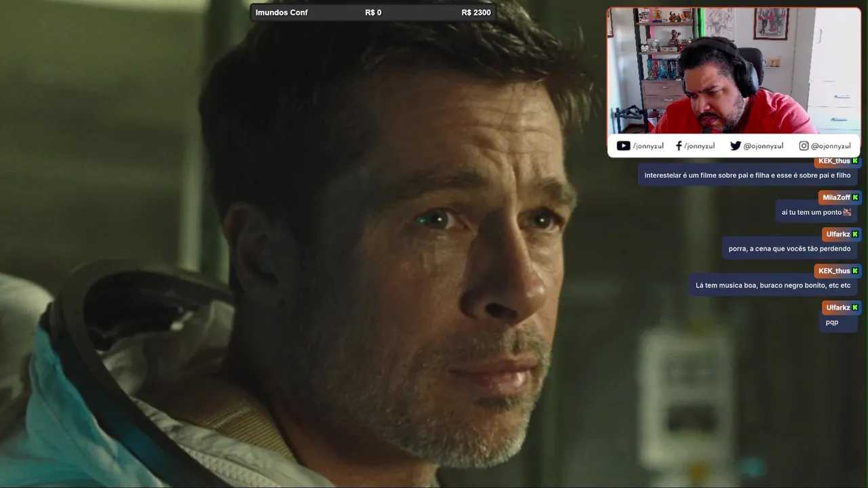Click the donation goal progress bar
The width and height of the screenshot is (868, 488).
point(373,12)
